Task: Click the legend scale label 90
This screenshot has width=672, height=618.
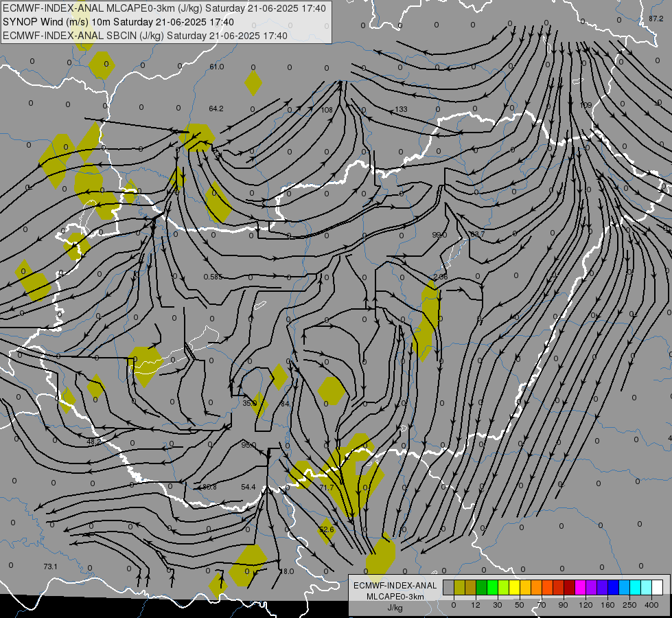Action: [x=563, y=605]
